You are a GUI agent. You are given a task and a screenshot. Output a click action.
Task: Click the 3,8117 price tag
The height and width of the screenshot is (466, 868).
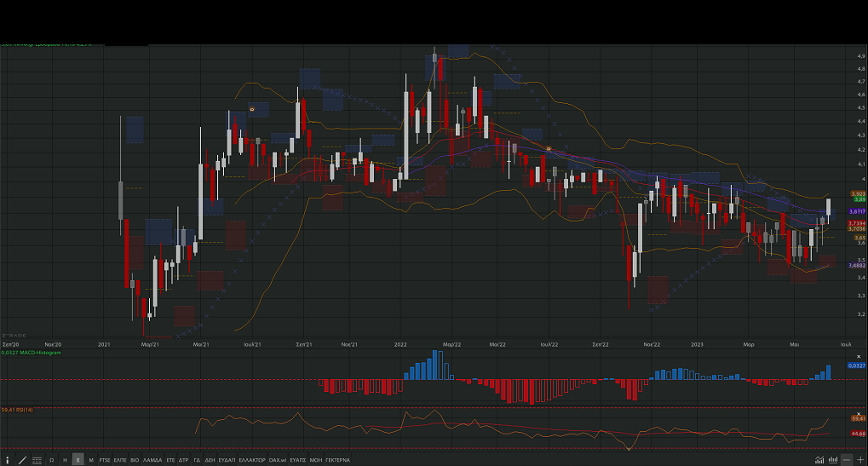tap(857, 211)
